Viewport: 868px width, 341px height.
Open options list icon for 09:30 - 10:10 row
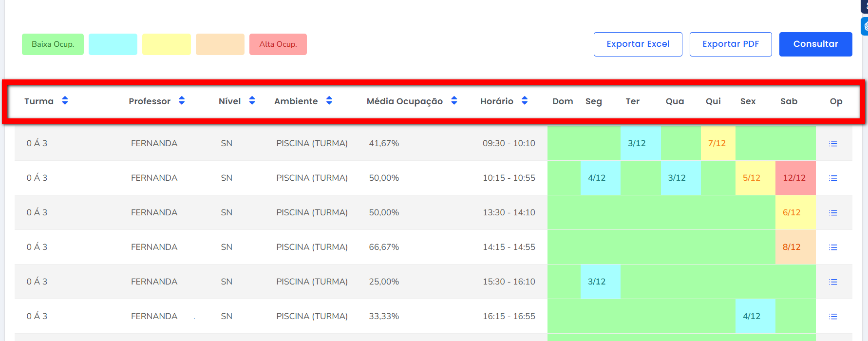pyautogui.click(x=833, y=144)
